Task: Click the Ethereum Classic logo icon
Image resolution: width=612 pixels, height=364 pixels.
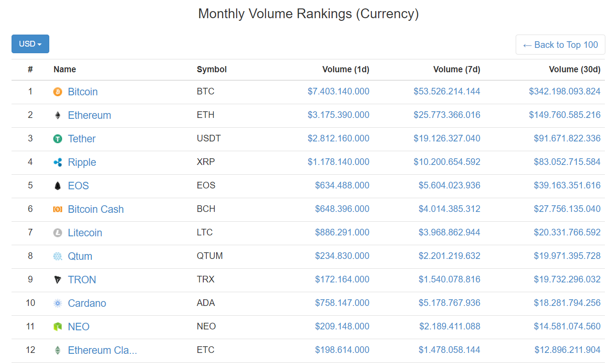Action: click(58, 350)
